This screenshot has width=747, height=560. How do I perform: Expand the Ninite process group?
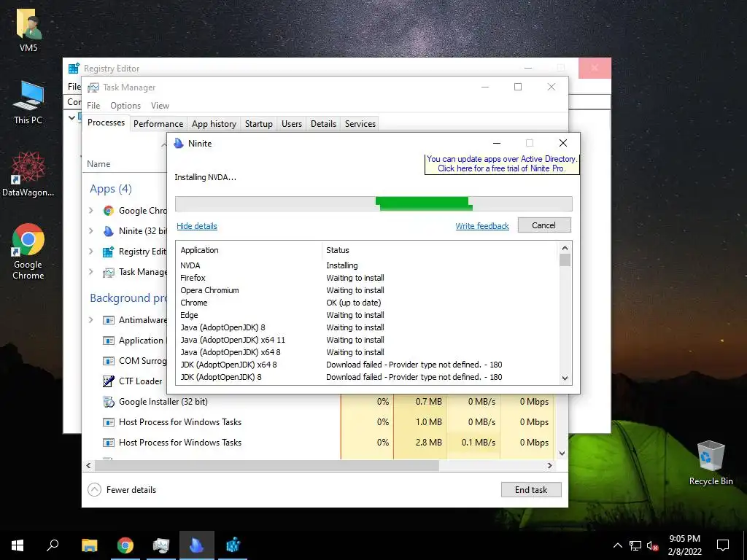click(91, 231)
